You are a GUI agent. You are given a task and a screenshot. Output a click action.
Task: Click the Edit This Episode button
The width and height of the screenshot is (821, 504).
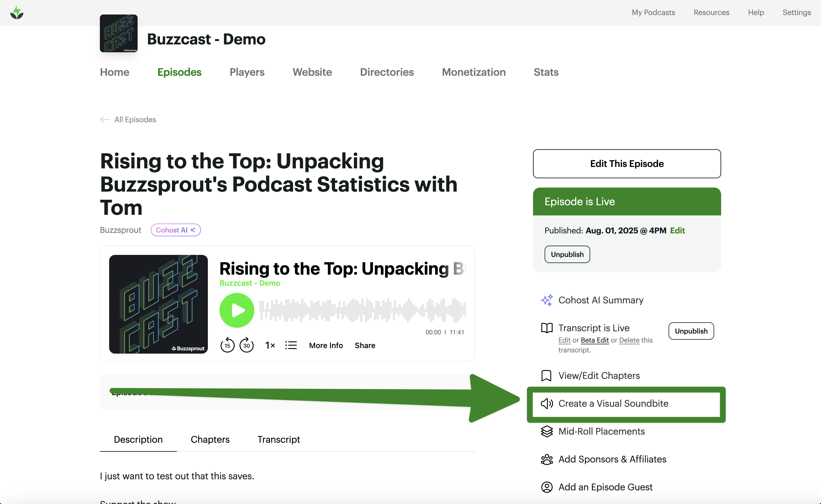tap(627, 164)
